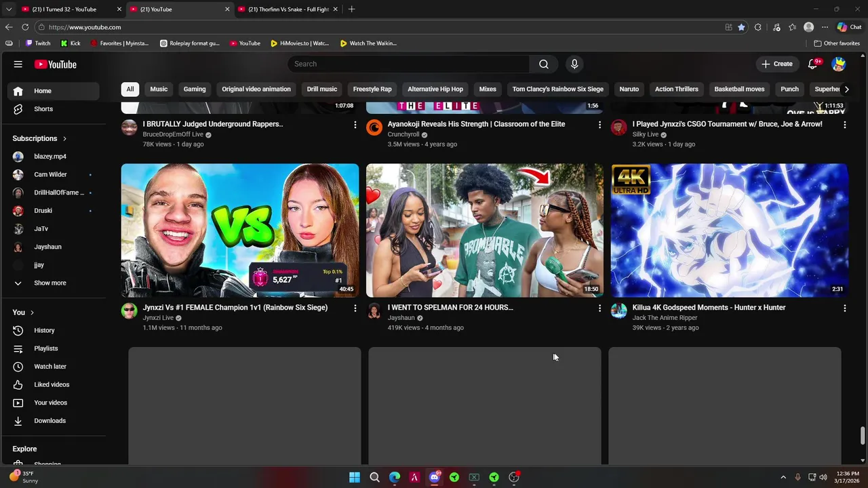Open OBS Studio from the taskbar

[x=514, y=477]
